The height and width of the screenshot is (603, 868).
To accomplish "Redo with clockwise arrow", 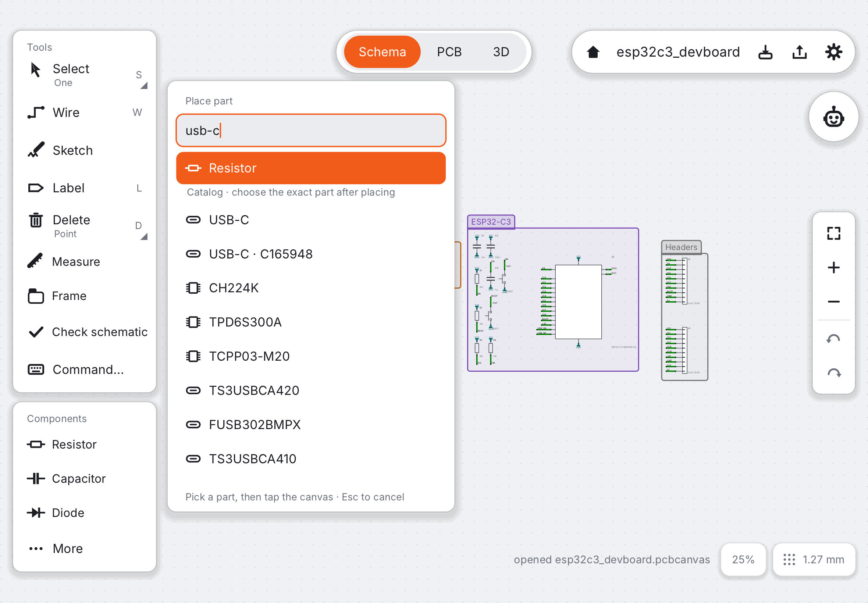I will tap(834, 373).
